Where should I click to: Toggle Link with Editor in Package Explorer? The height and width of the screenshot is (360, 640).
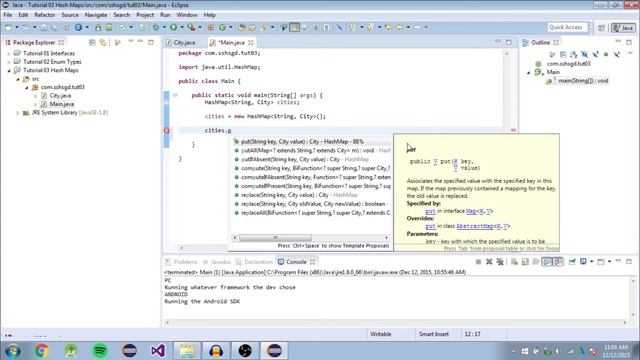tap(103, 42)
